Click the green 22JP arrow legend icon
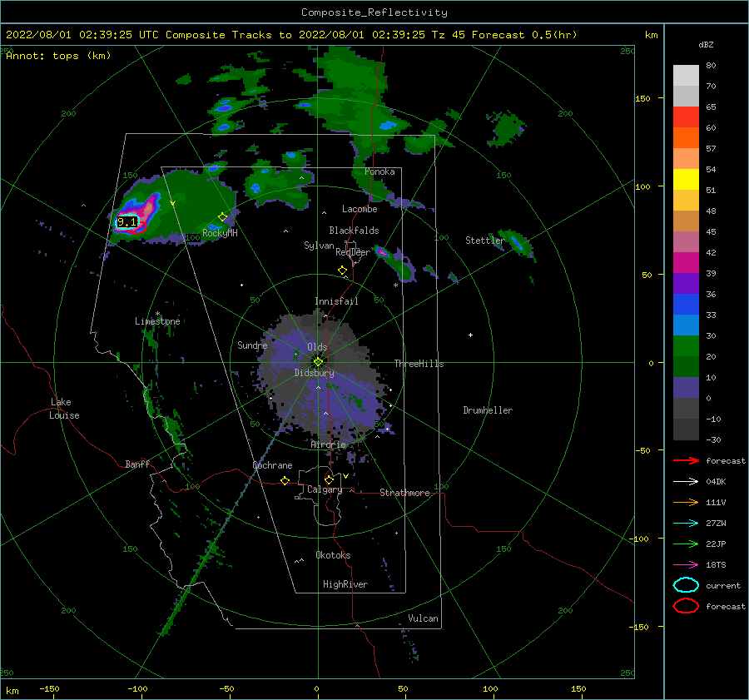 pyautogui.click(x=686, y=544)
